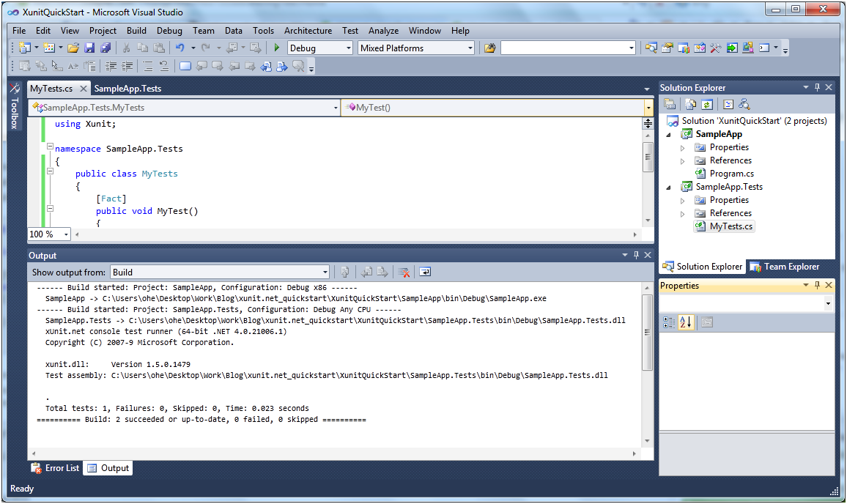Close the Solution Explorer panel

829,87
